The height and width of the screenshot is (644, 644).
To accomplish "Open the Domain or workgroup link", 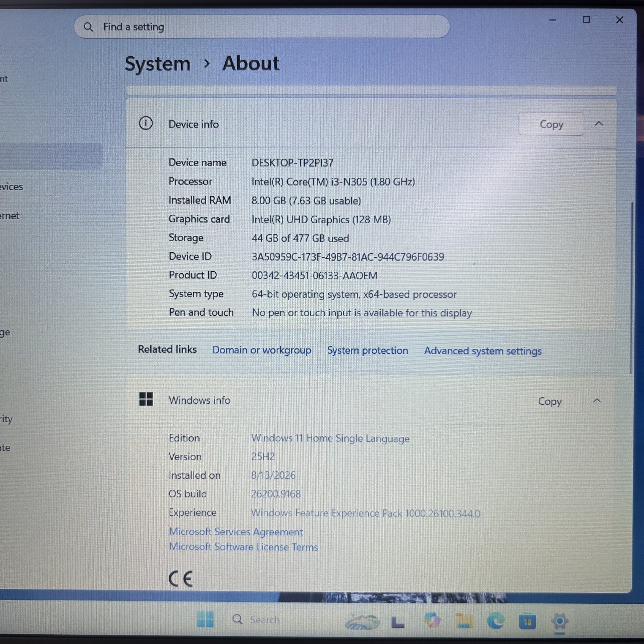I will coord(262,350).
